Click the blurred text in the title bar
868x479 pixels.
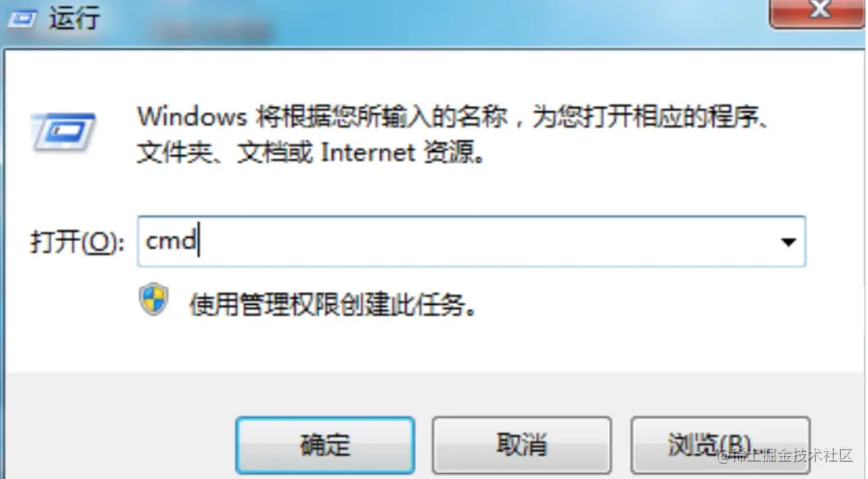(211, 31)
